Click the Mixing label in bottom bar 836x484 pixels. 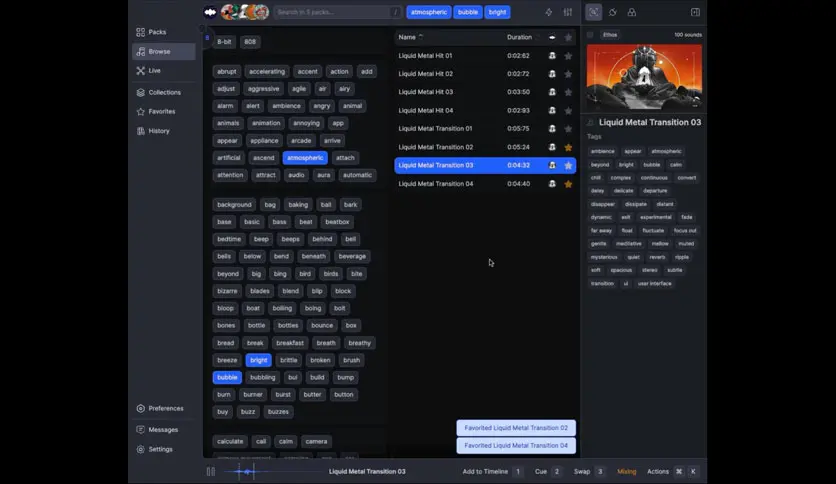click(626, 471)
